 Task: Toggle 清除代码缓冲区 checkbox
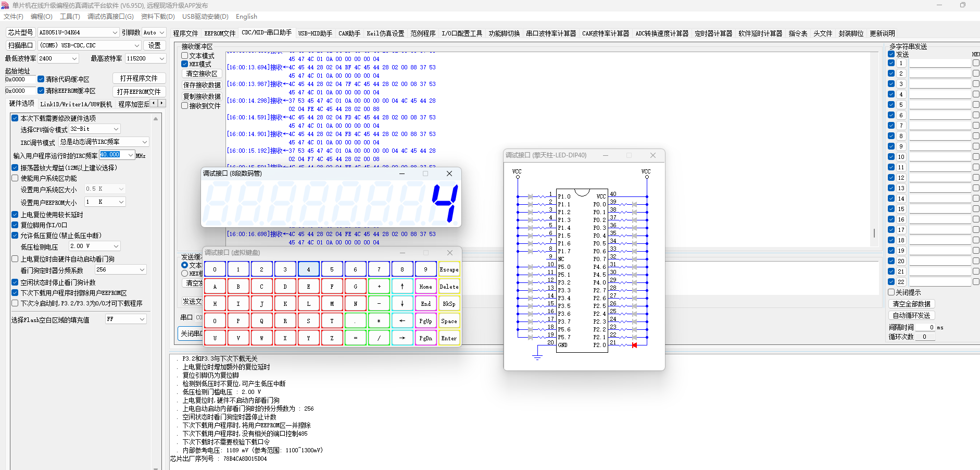click(x=41, y=79)
